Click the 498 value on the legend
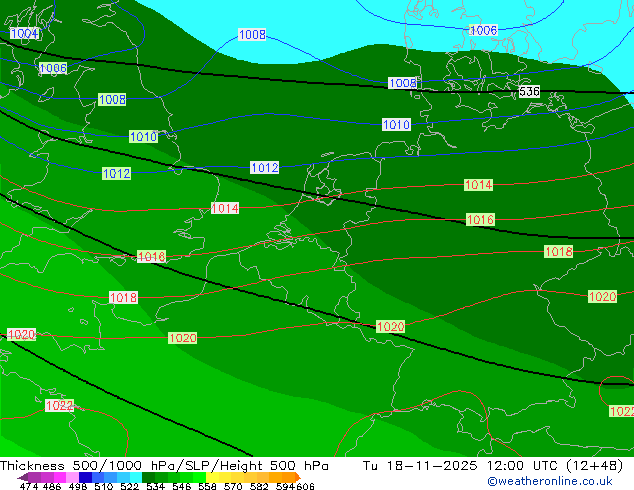 pos(78,486)
